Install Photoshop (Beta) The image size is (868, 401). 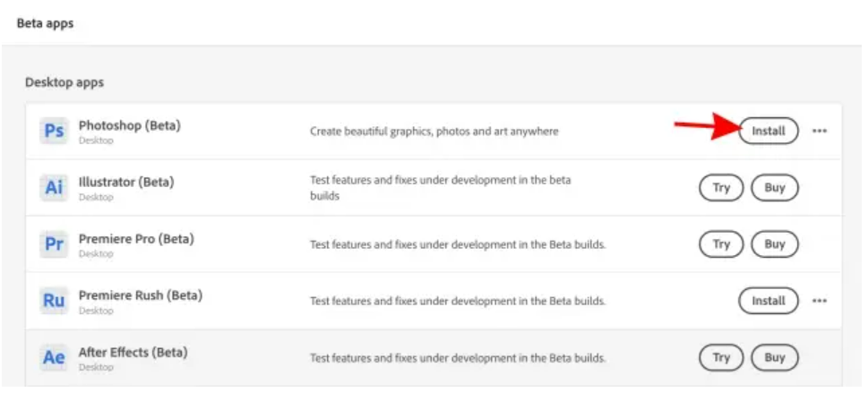[x=768, y=131]
